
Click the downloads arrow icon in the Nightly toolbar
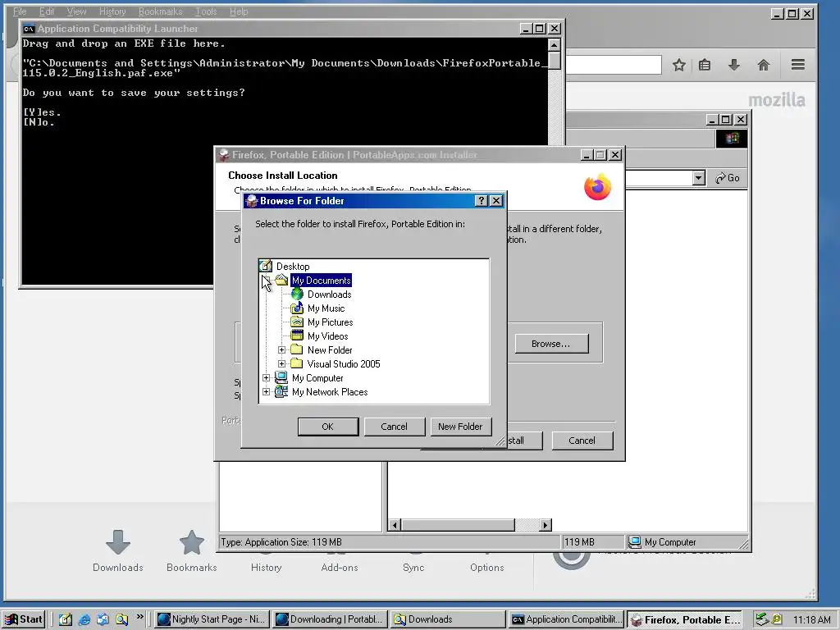[x=734, y=66]
